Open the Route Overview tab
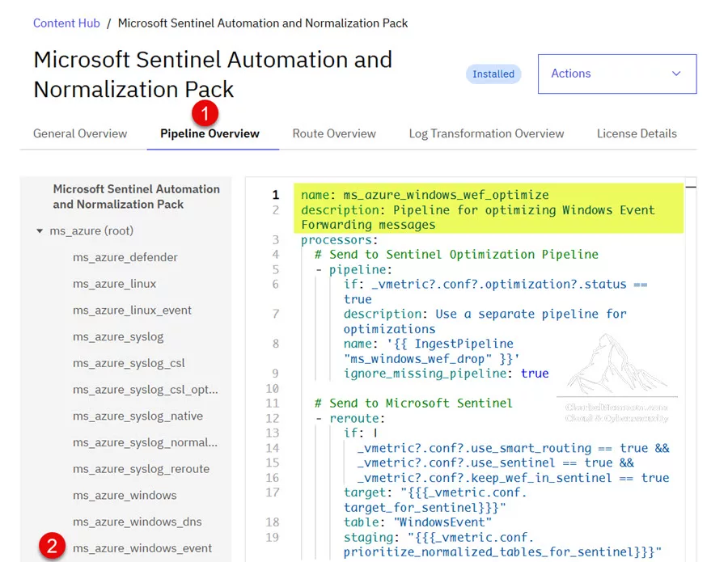This screenshot has width=728, height=562. coord(334,133)
